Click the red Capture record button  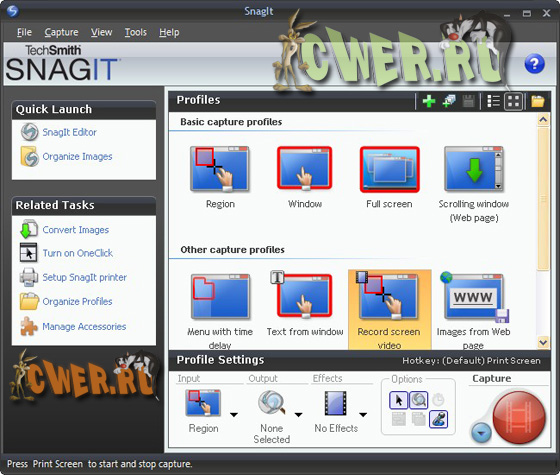[519, 417]
